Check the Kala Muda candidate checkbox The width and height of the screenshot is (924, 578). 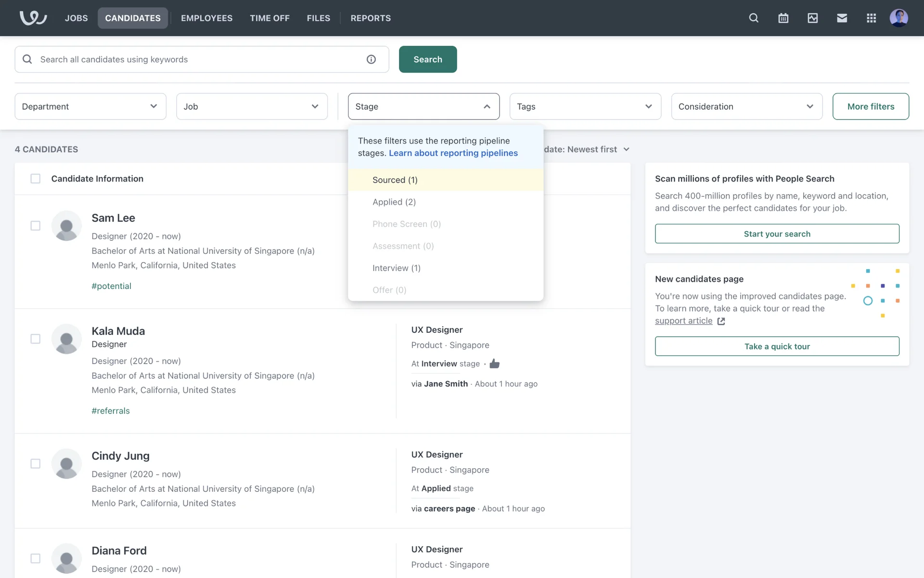(x=35, y=339)
